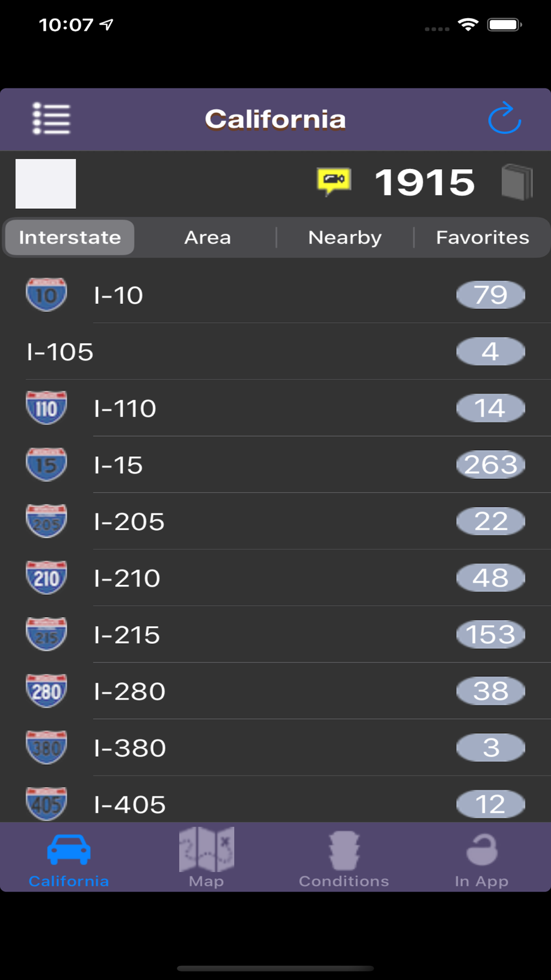Switch to the Nearby segment
Screen dimensions: 551x980
345,238
